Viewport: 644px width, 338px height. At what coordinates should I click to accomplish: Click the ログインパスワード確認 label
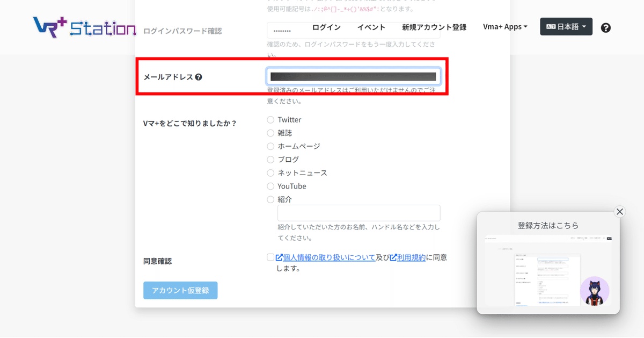182,31
